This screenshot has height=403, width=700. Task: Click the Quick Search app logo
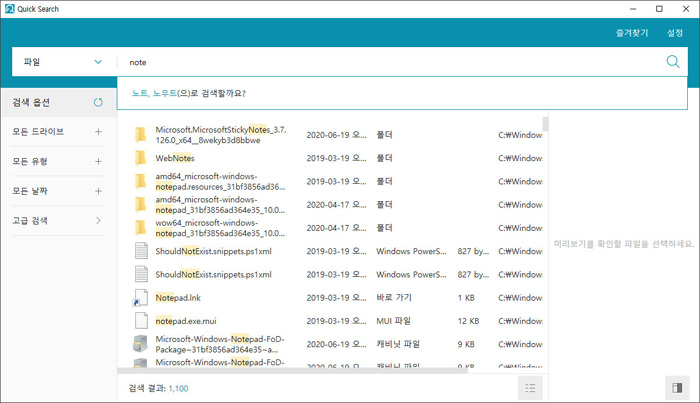(9, 9)
